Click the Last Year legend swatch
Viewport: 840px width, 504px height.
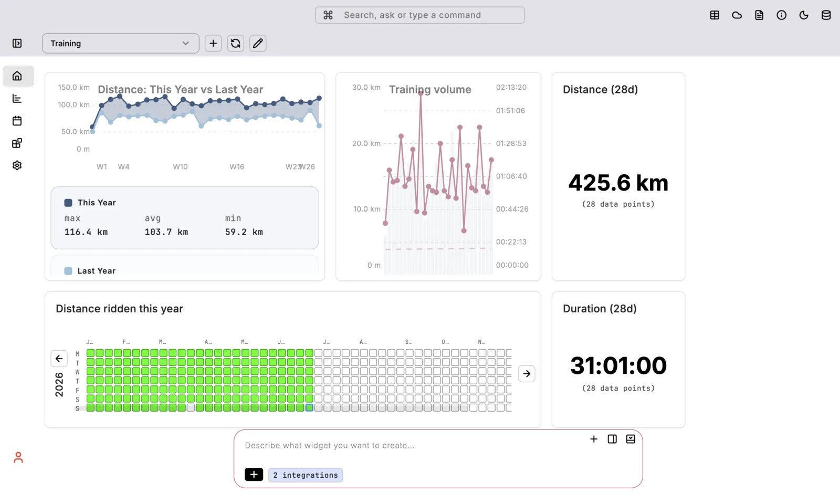point(68,271)
